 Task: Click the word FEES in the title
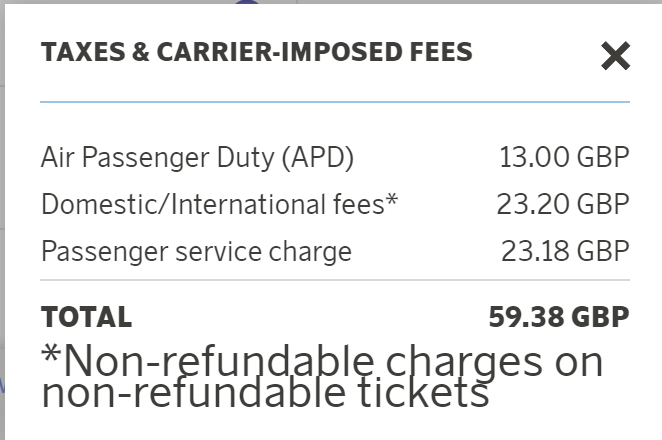pos(430,53)
